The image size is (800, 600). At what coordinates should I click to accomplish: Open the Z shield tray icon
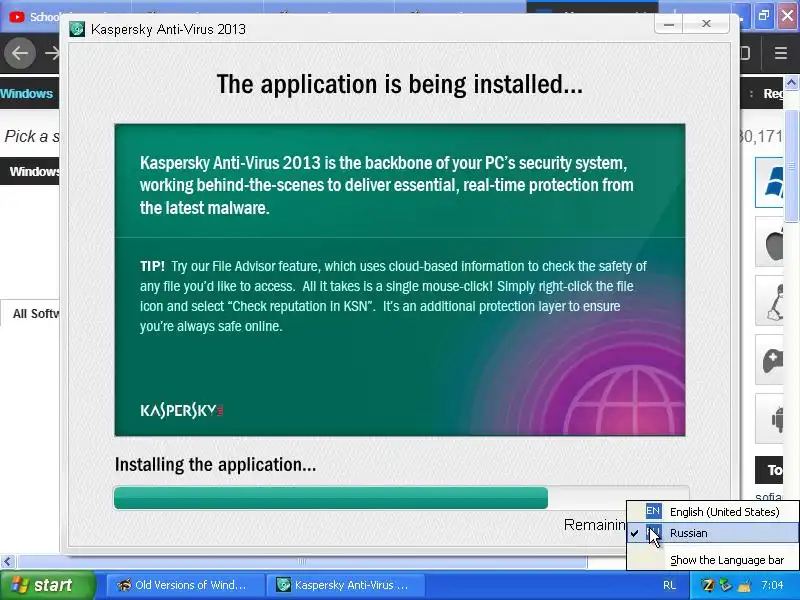click(708, 586)
